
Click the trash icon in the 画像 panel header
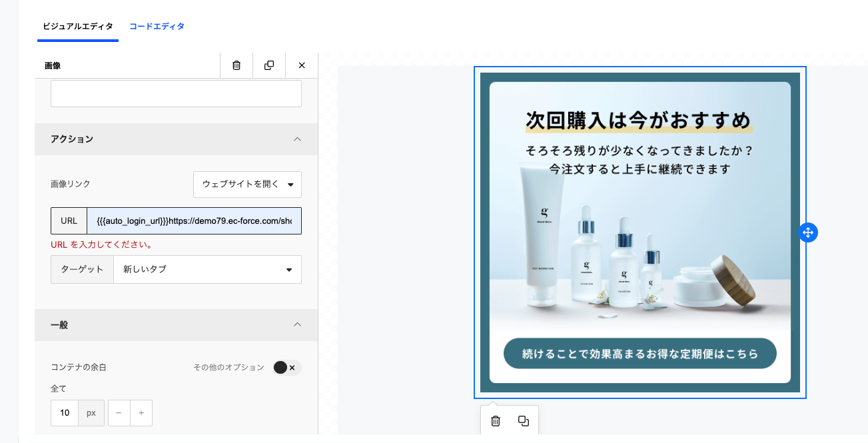pos(236,65)
